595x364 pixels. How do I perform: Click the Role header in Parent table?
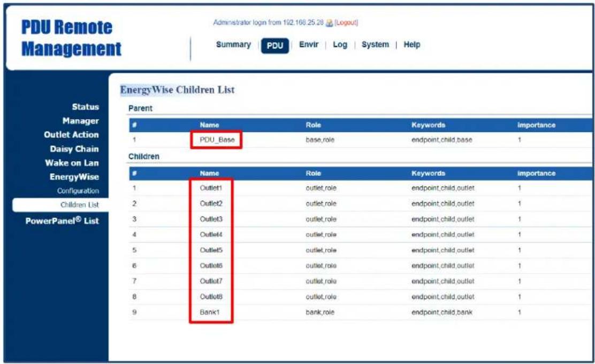[313, 125]
